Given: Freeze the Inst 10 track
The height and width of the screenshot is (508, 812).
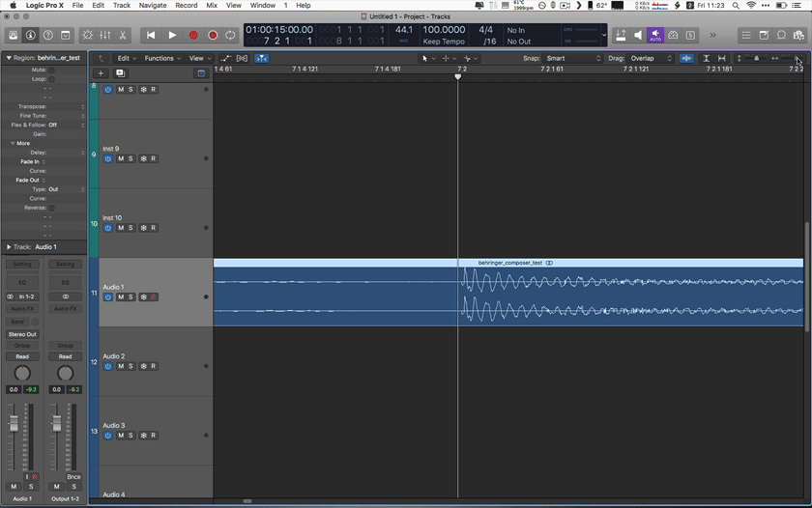Looking at the screenshot, I should 143,228.
